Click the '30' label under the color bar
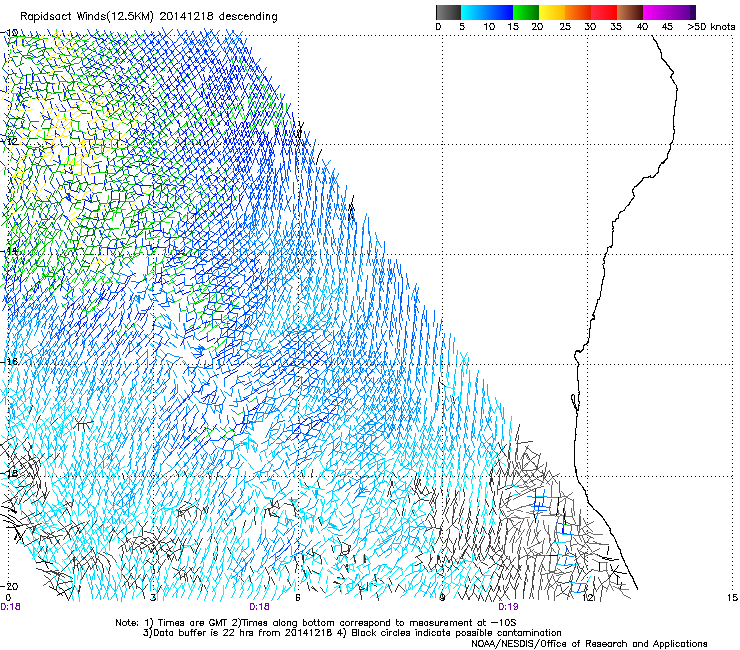The height and width of the screenshot is (650, 740). pos(590,26)
